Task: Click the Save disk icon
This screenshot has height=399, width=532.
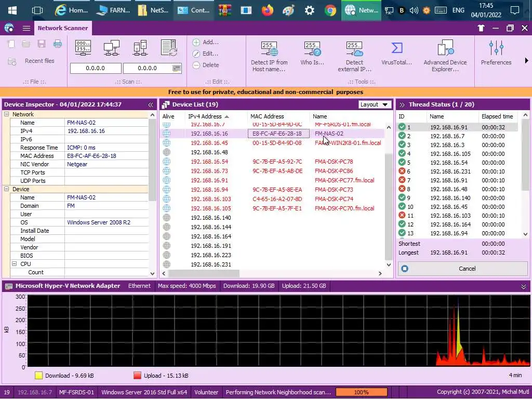Action: coord(42,44)
